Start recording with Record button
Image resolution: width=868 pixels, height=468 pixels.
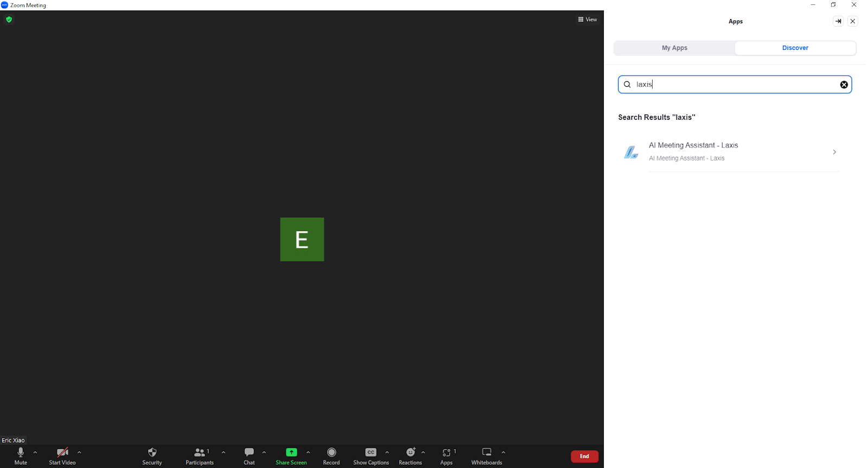[331, 456]
